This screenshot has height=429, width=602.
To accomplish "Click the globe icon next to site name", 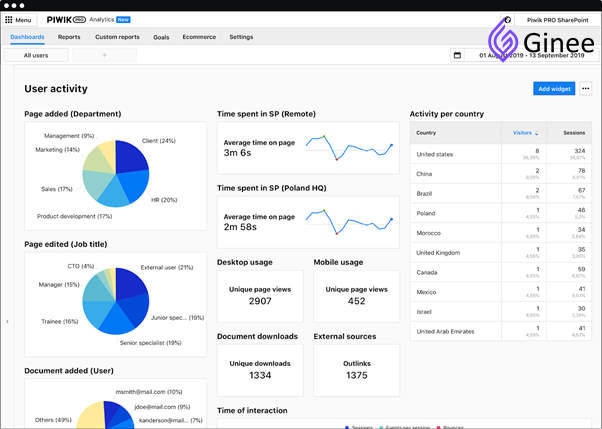I will (x=508, y=20).
